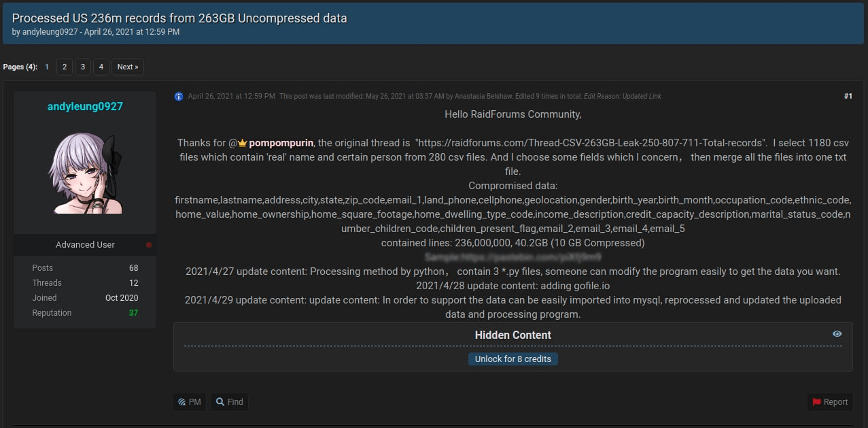The height and width of the screenshot is (428, 868).
Task: Toggle the Hidden Content eye icon
Action: [837, 334]
